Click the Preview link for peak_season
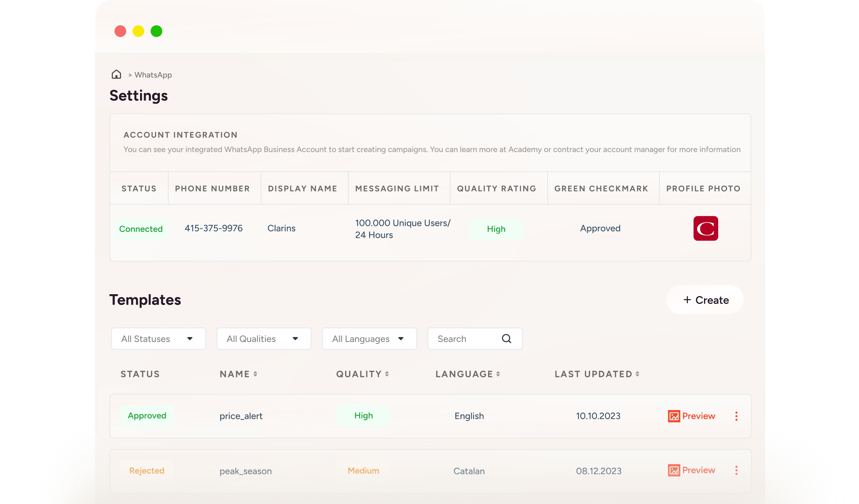Screen dimensions: 859x504 [698, 470]
